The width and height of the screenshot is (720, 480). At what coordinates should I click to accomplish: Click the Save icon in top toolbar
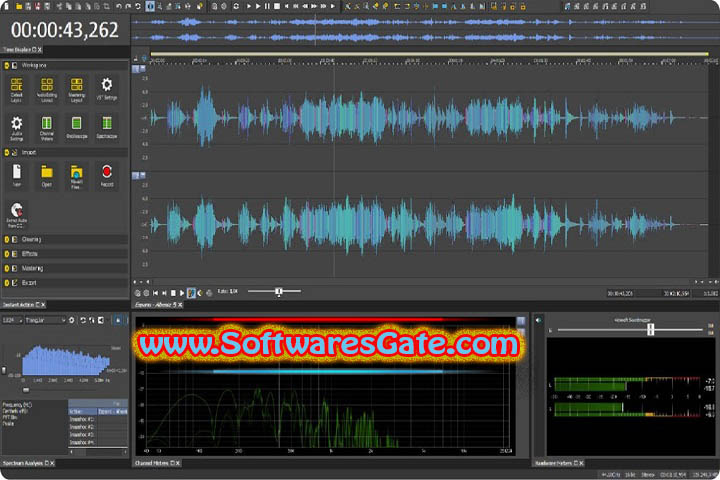(28, 6)
